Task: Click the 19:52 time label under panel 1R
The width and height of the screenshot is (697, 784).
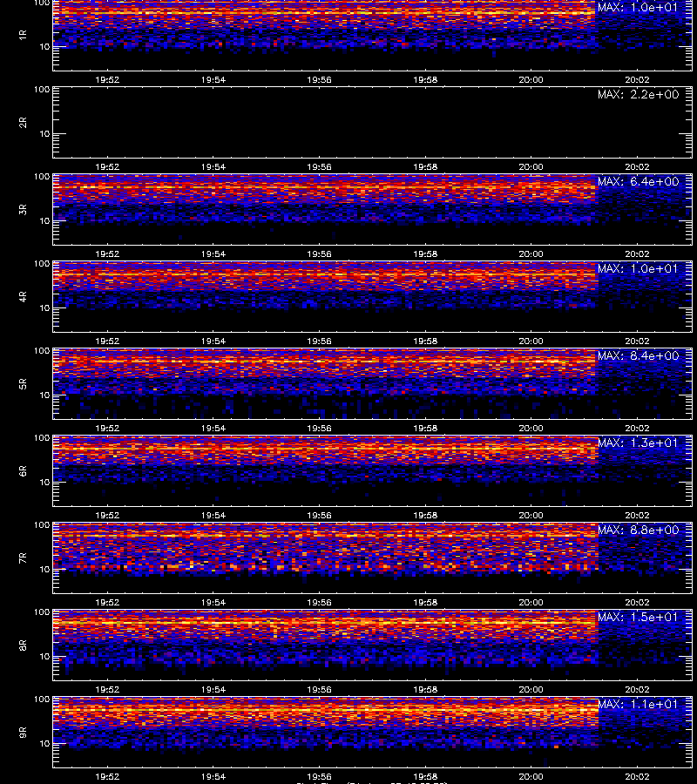Action: click(x=107, y=80)
